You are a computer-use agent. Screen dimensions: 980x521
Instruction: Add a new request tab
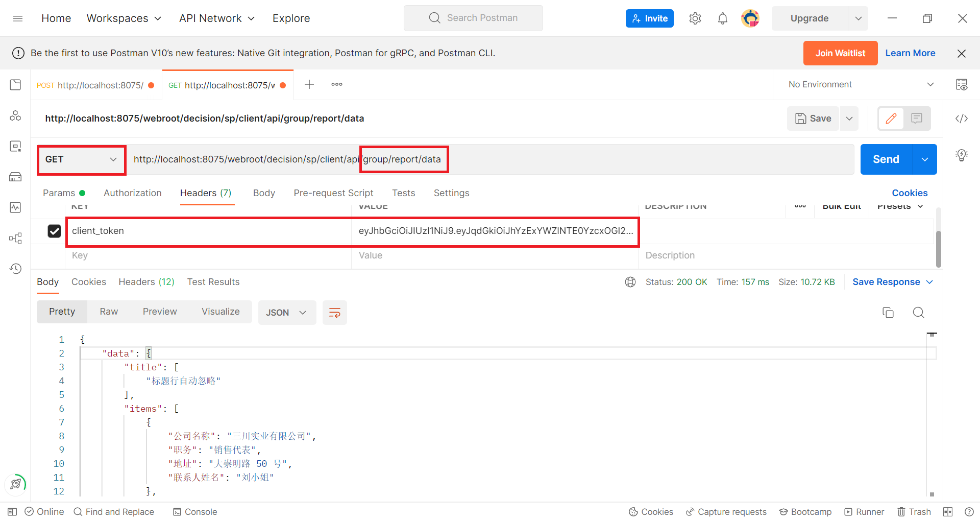pos(309,84)
